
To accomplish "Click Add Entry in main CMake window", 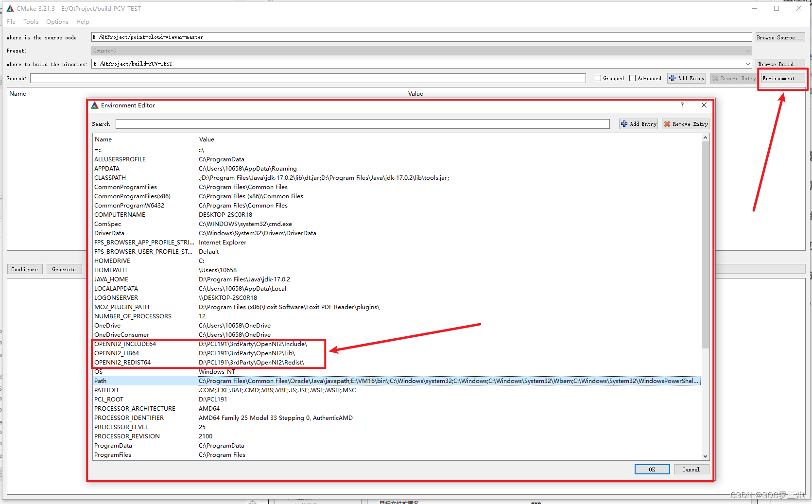I will tap(687, 78).
